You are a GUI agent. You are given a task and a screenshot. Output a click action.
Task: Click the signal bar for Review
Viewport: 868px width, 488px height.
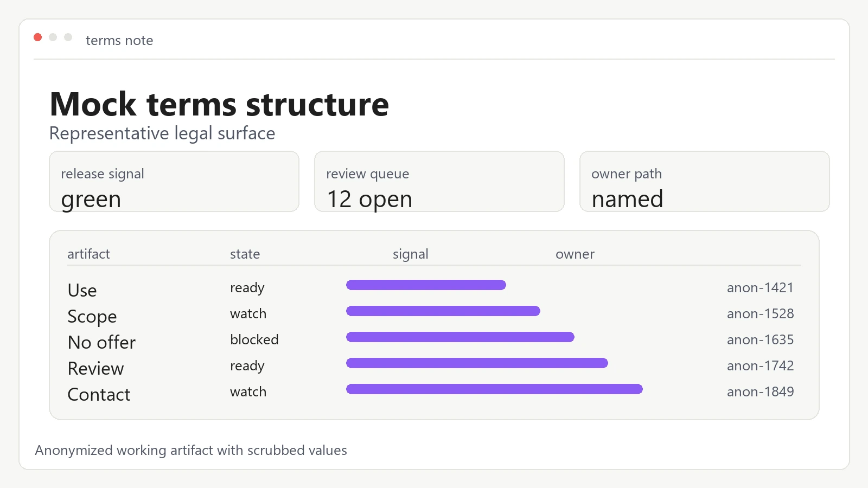click(x=477, y=363)
